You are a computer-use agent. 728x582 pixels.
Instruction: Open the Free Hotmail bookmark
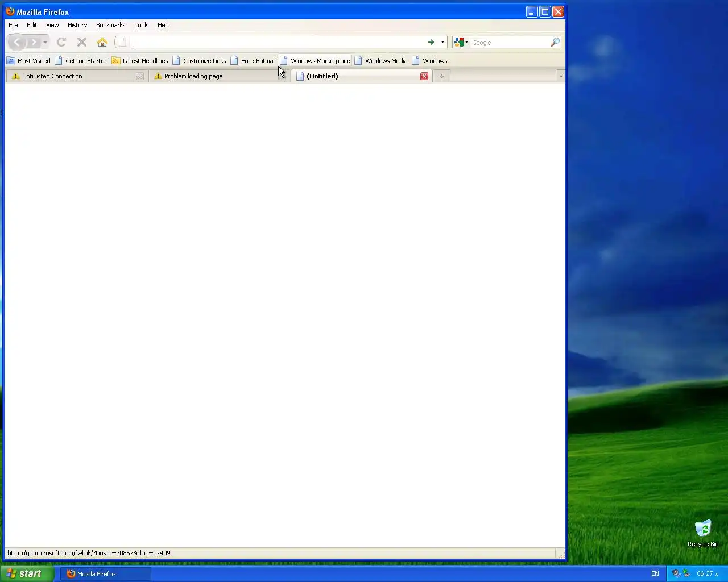click(x=253, y=61)
